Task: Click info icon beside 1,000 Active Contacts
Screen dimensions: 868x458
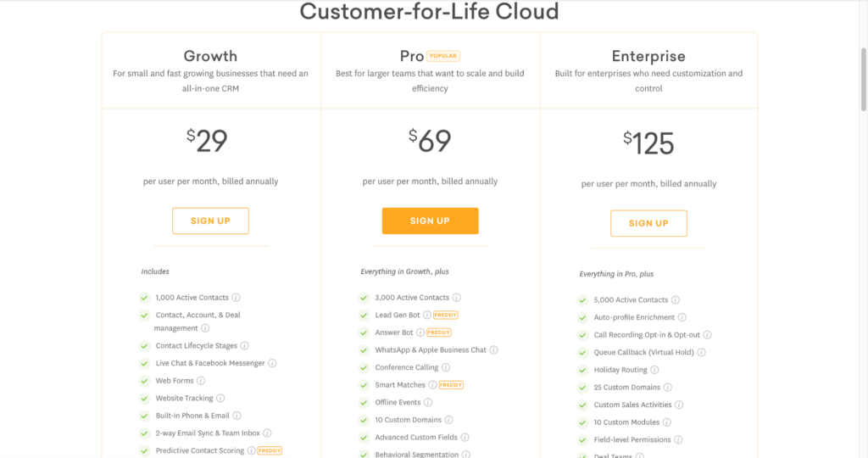Action: pos(236,298)
